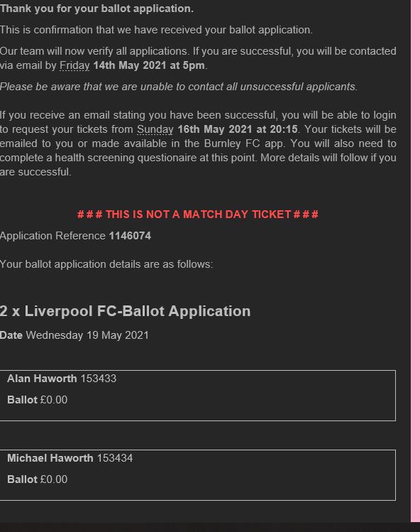Click the Ballot £0.00 price under Michael Haworth
Screen dimensions: 420x532
click(38, 479)
